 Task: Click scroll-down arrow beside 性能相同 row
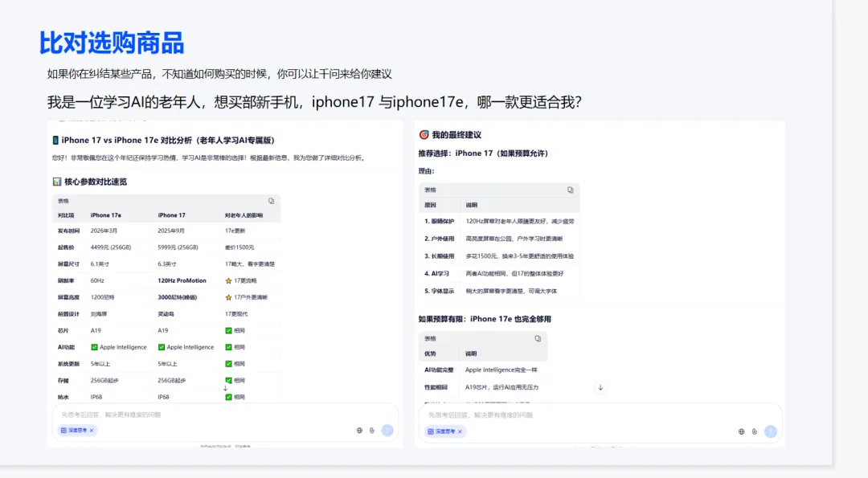coord(600,387)
